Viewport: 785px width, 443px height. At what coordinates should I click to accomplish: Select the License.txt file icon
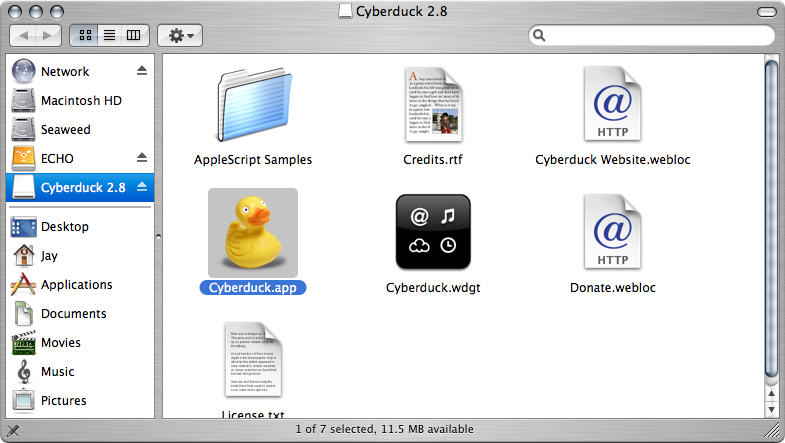coord(252,360)
